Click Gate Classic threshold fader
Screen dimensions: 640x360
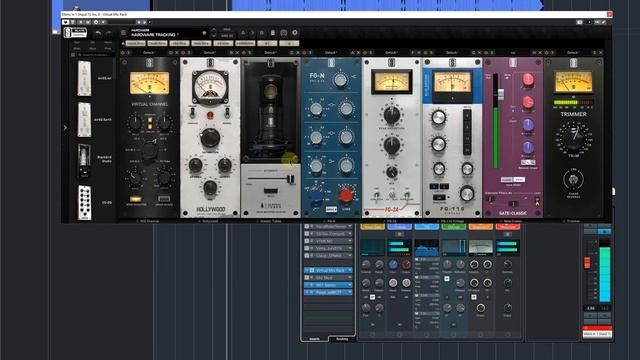coord(500,94)
